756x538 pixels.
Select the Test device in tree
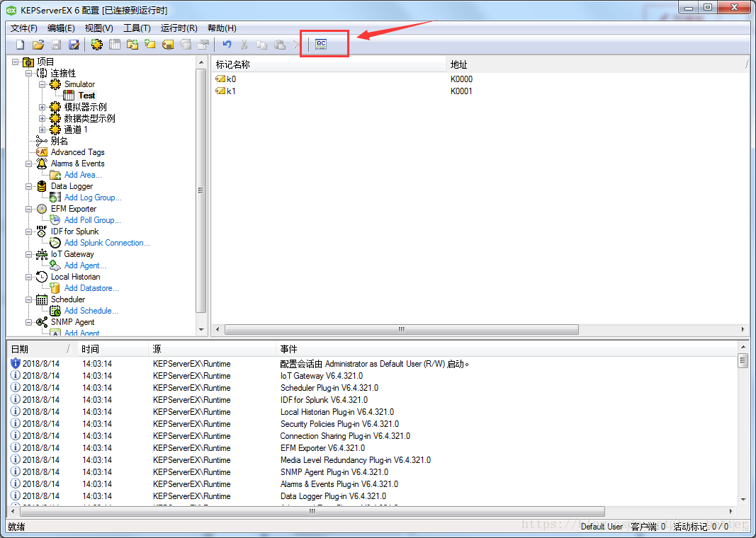pyautogui.click(x=86, y=96)
